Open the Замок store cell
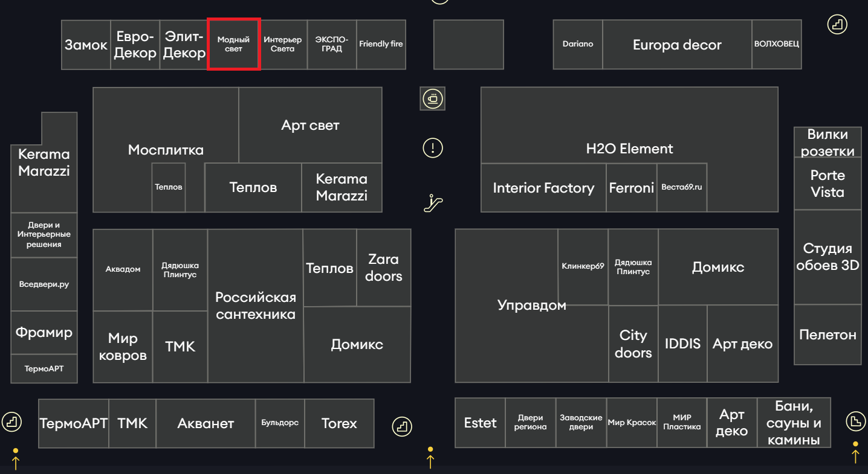 tap(86, 45)
